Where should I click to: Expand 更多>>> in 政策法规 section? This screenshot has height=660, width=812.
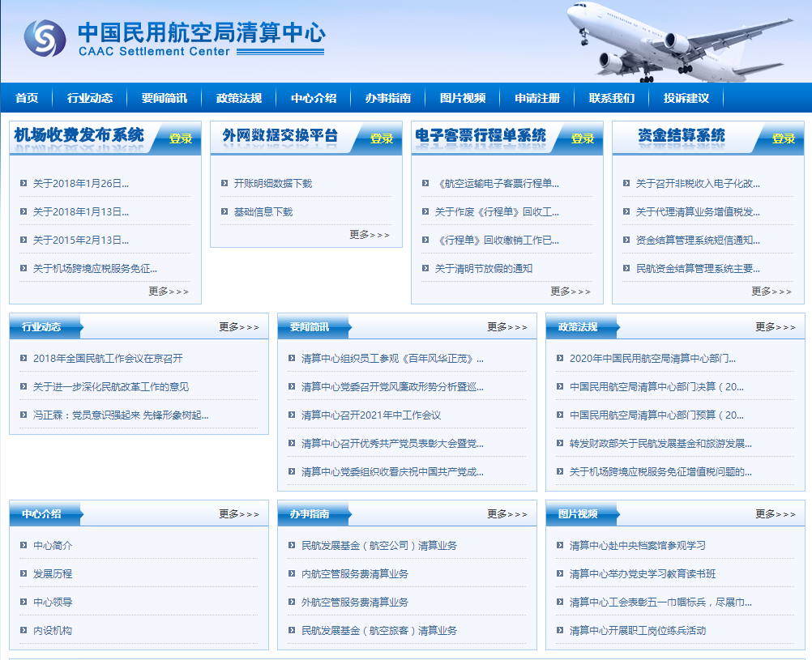[776, 327]
